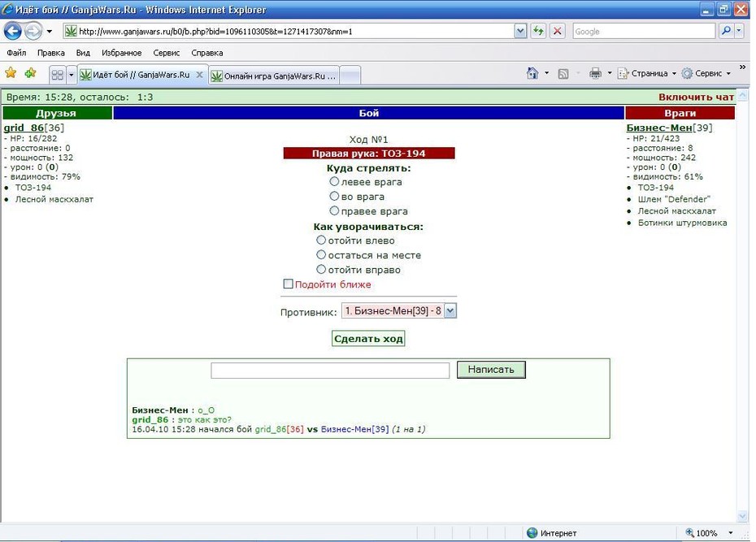Image resolution: width=756 pixels, height=542 pixels.
Task: Click the browser Forward arrow button
Action: point(33,32)
